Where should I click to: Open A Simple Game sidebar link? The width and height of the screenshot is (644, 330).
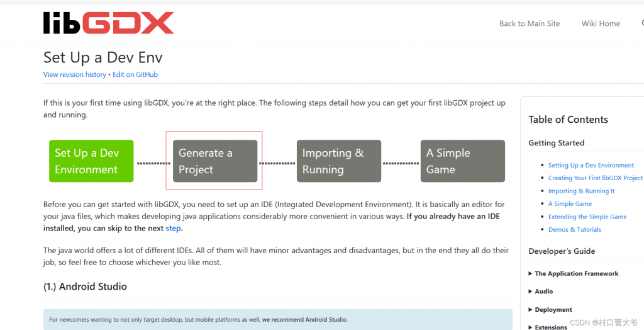[570, 204]
